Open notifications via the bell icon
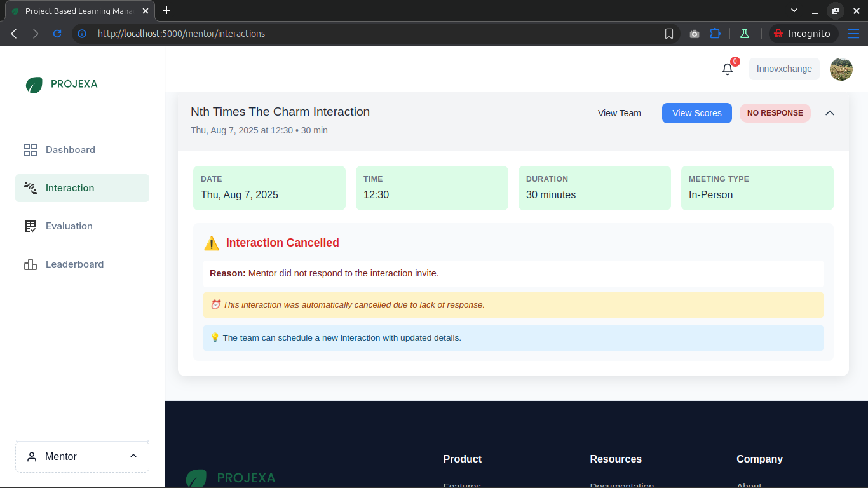 click(727, 69)
